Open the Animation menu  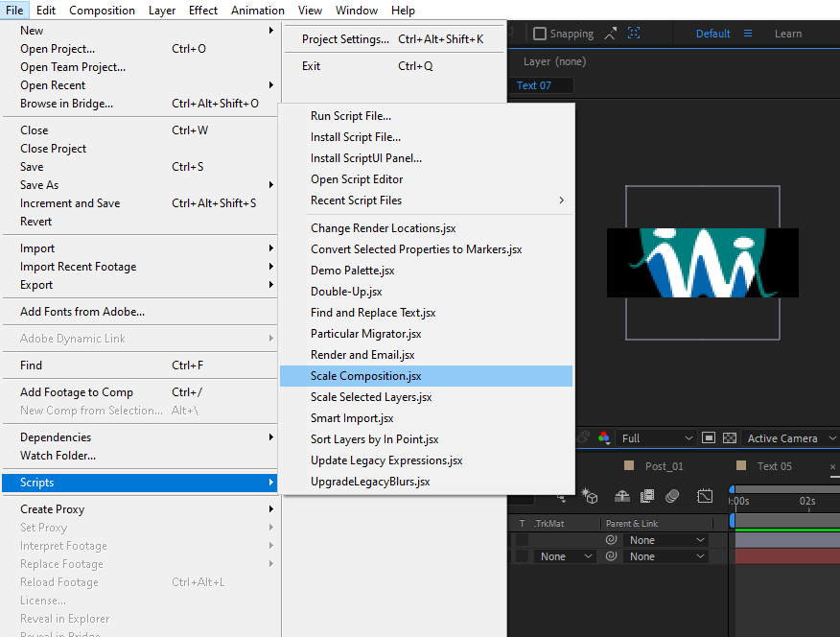[258, 11]
